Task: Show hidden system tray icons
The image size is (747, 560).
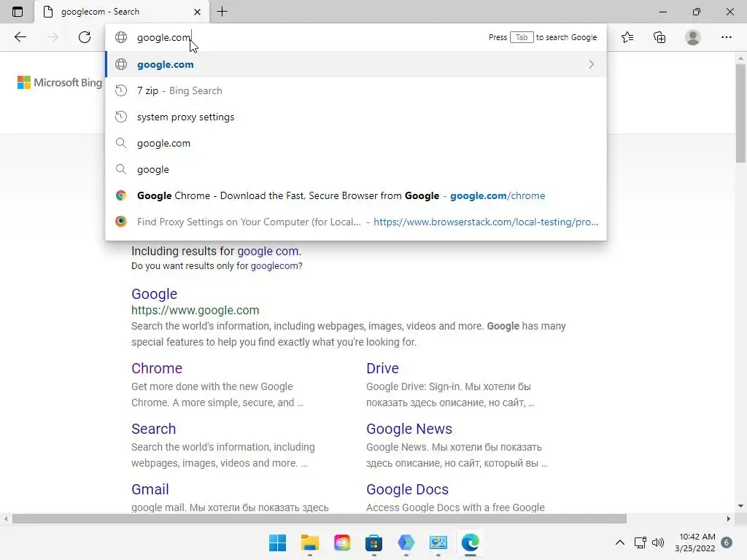Action: (x=620, y=542)
